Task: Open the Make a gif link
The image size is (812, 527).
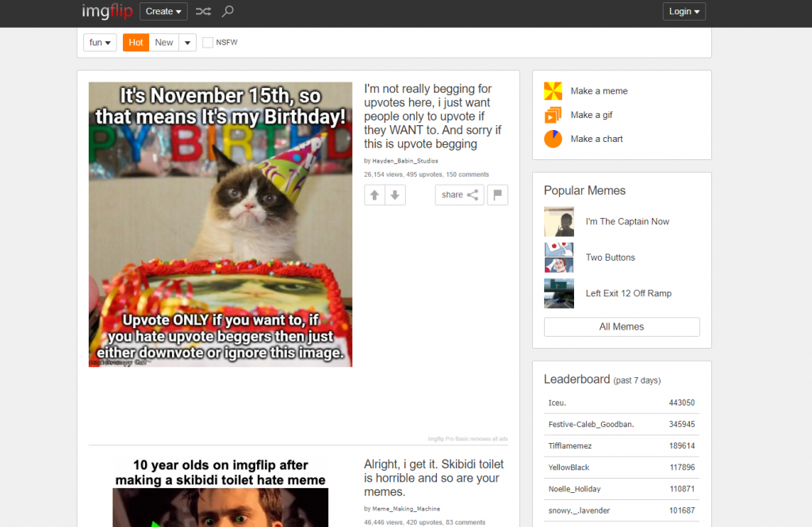Action: coord(592,115)
